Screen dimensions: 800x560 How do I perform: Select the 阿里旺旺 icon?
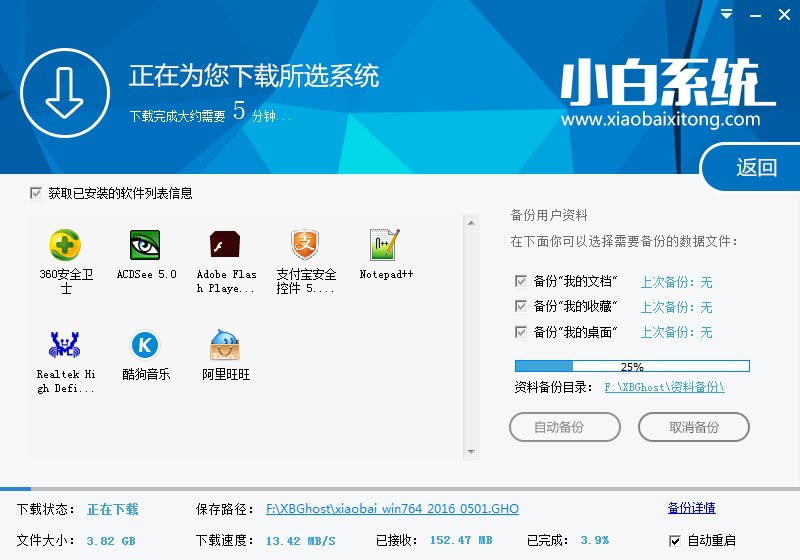tap(225, 345)
